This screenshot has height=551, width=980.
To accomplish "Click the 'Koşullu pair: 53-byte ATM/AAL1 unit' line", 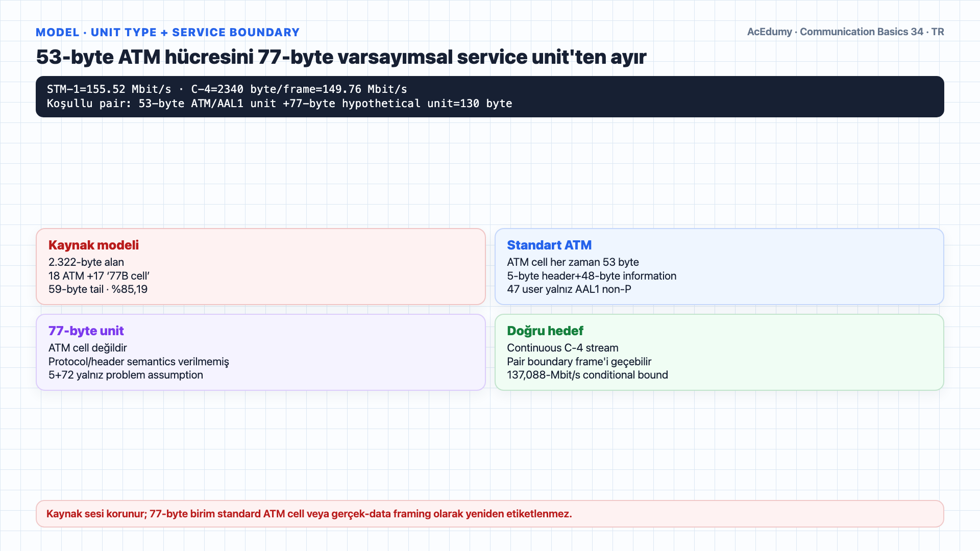I will coord(279,104).
